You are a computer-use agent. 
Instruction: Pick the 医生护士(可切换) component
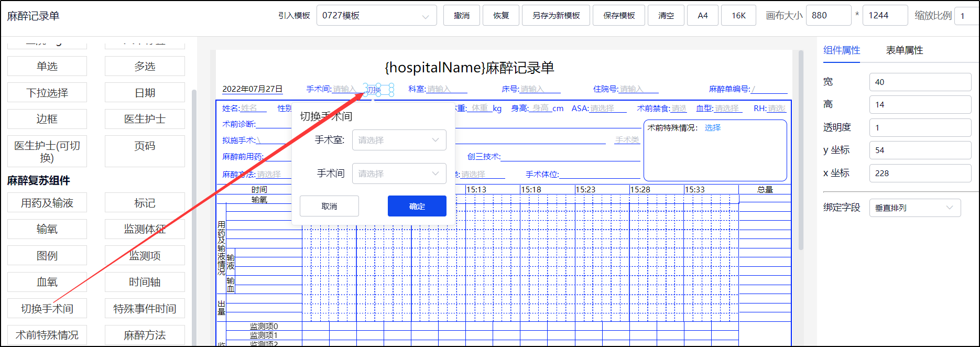pyautogui.click(x=47, y=151)
